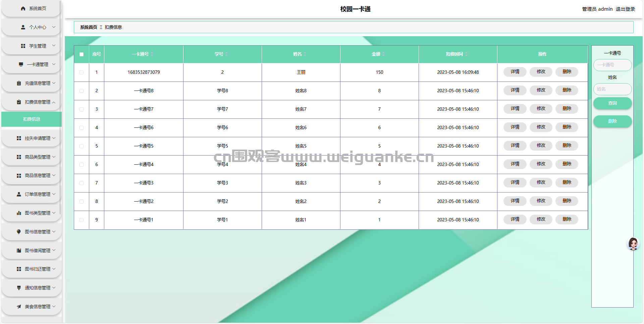This screenshot has height=324, width=644.
Task: Check the checkbox for 一卡通号6 row
Action: tap(82, 128)
